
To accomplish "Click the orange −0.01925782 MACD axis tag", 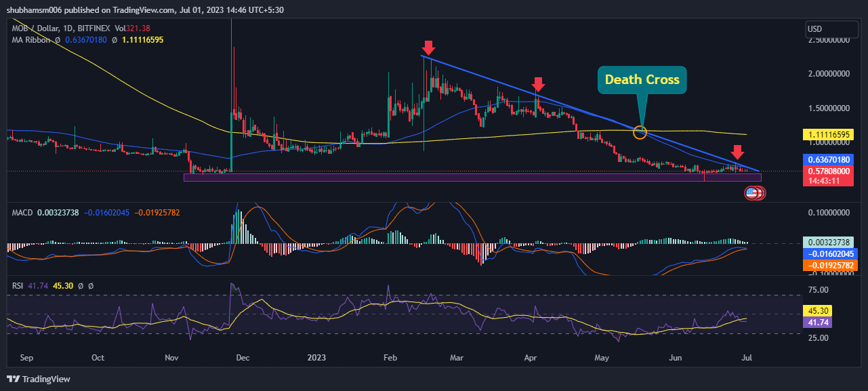I will (x=829, y=266).
